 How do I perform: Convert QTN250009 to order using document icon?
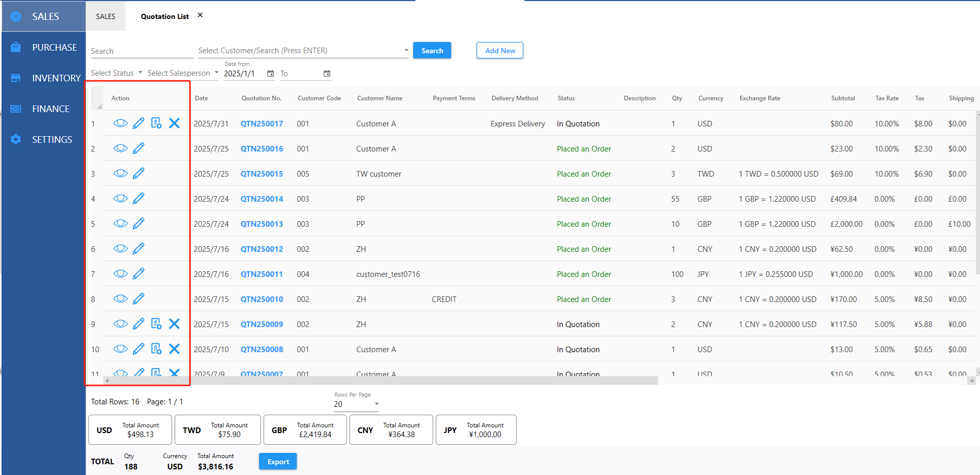coord(156,324)
